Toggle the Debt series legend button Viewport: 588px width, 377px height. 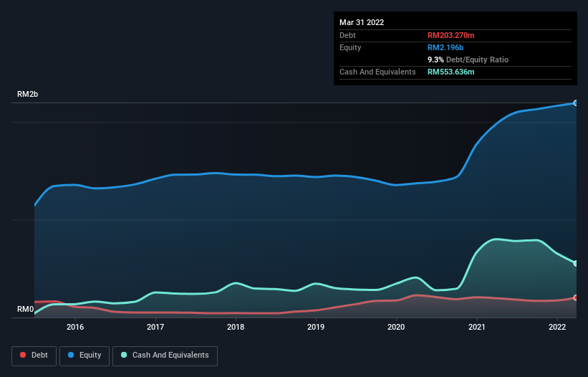point(34,355)
